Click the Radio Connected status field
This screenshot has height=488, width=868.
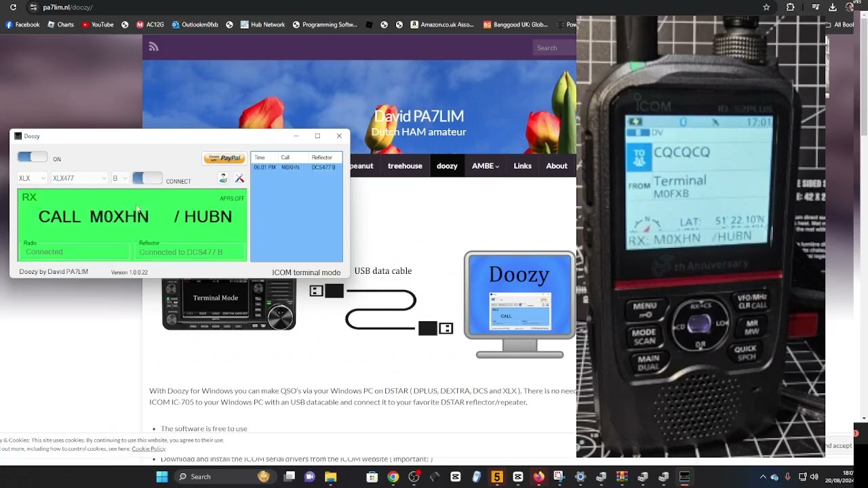[76, 251]
